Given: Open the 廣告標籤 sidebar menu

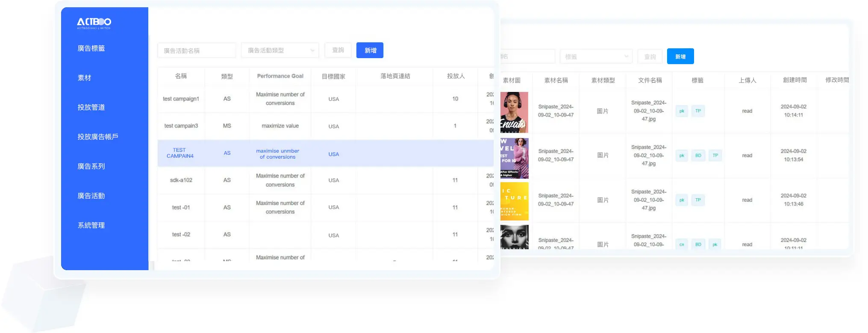Looking at the screenshot, I should click(91, 48).
